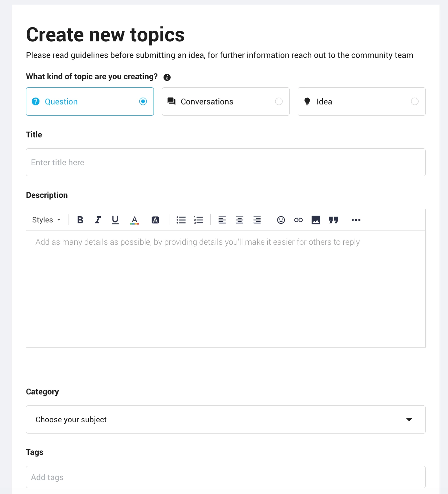Focus the Enter title here field
Viewport: 448px width, 494px height.
pyautogui.click(x=226, y=162)
